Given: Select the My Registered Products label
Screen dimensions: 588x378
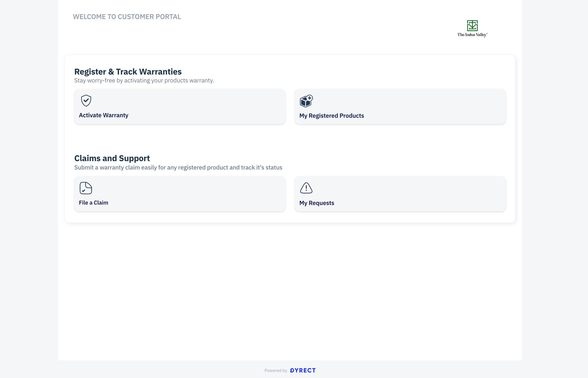Looking at the screenshot, I should click(332, 116).
